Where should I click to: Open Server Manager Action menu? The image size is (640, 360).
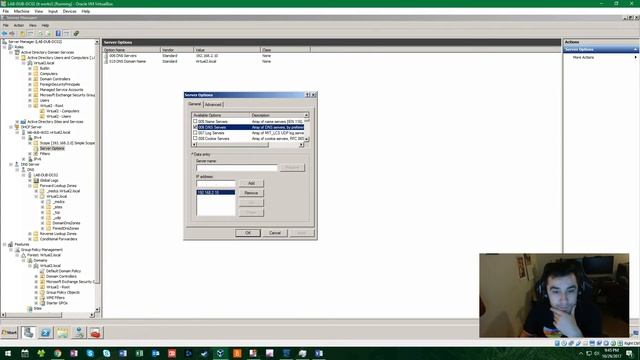19,25
